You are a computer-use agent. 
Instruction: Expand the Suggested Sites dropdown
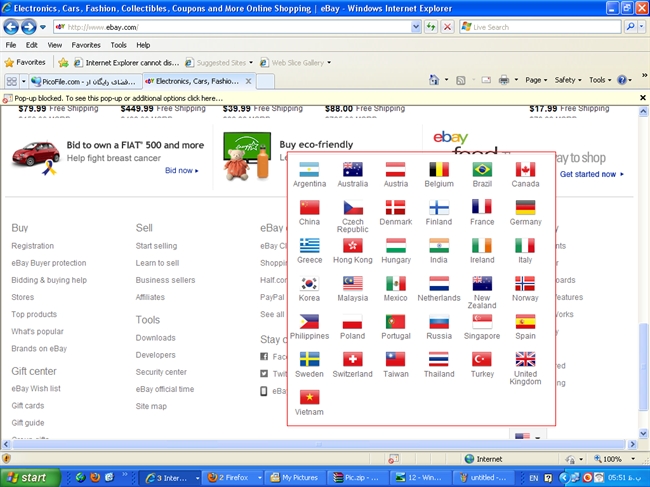coord(251,63)
